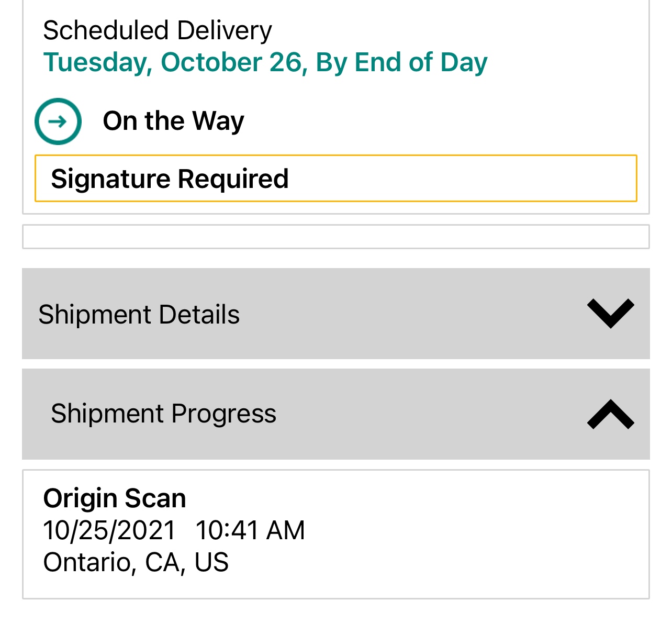Tap the Shipment Details header label
This screenshot has height=634, width=672.
(139, 315)
